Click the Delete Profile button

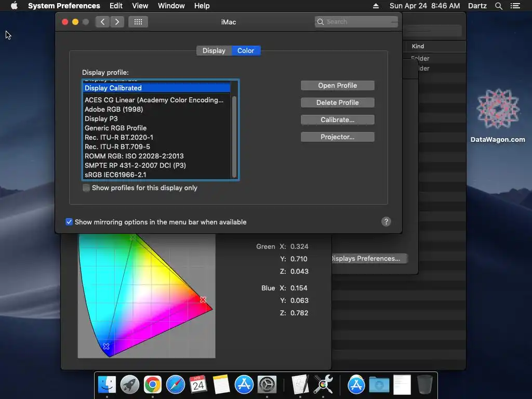pos(338,102)
